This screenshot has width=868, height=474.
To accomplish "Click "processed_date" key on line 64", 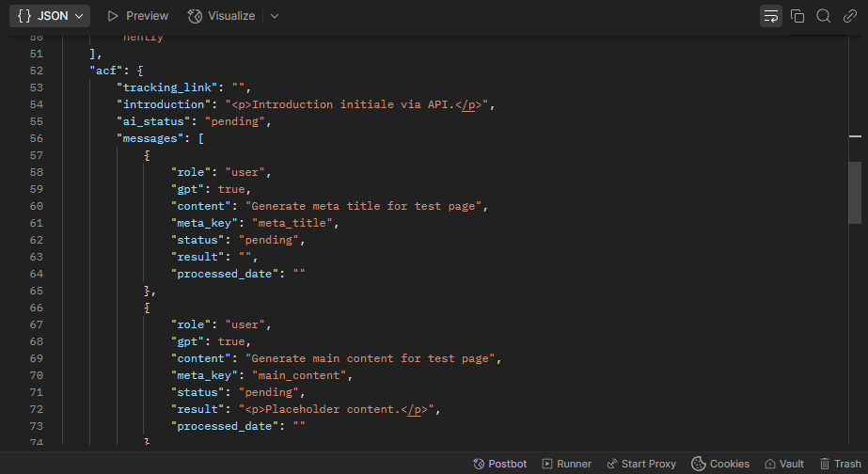I will click(224, 274).
